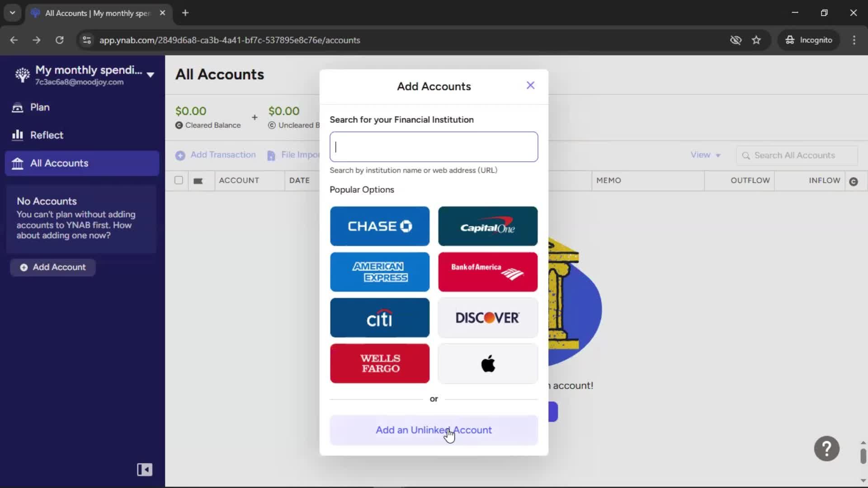Screen dimensions: 868x488
Task: Click the File Import button
Action: (x=293, y=155)
